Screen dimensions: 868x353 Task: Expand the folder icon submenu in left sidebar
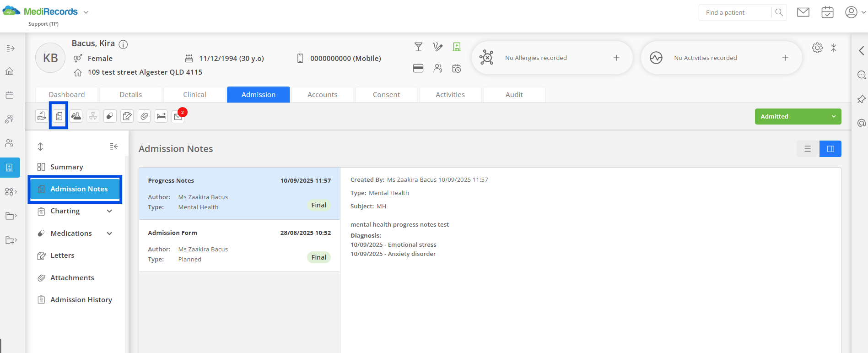pos(11,216)
